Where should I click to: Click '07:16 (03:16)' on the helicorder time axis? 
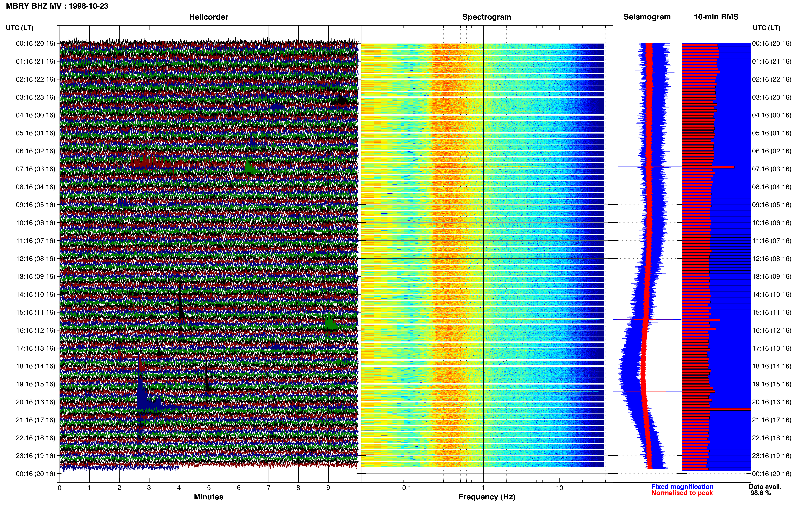(36, 169)
